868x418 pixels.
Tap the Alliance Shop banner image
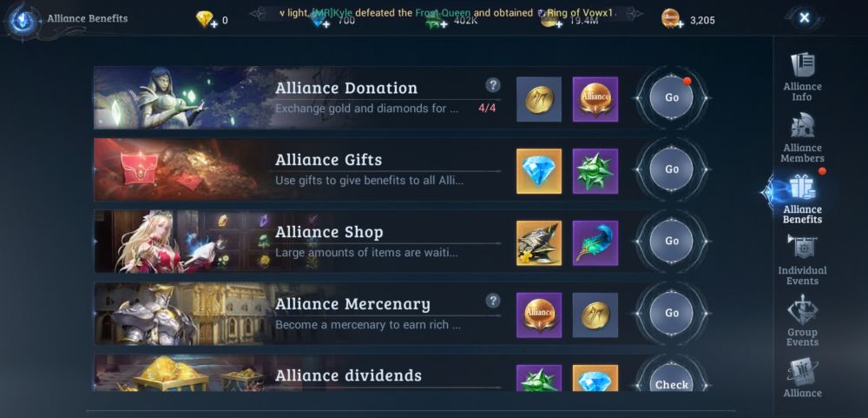[182, 242]
